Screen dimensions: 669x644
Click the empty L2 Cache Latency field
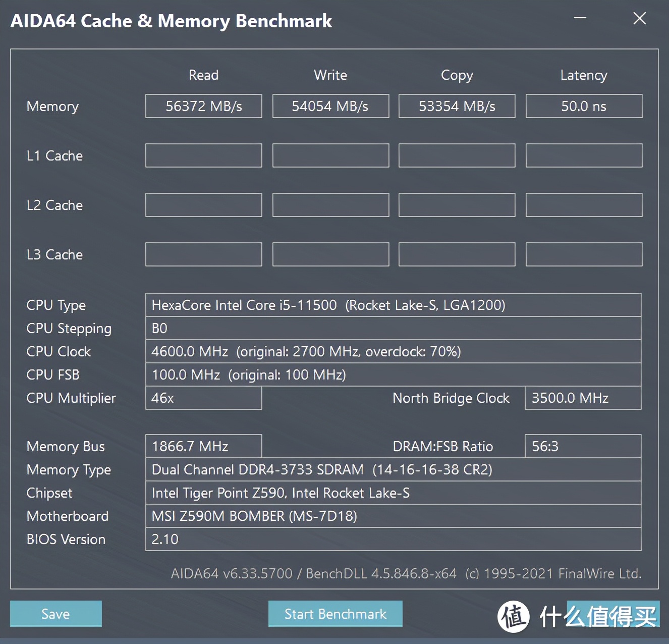(x=584, y=205)
